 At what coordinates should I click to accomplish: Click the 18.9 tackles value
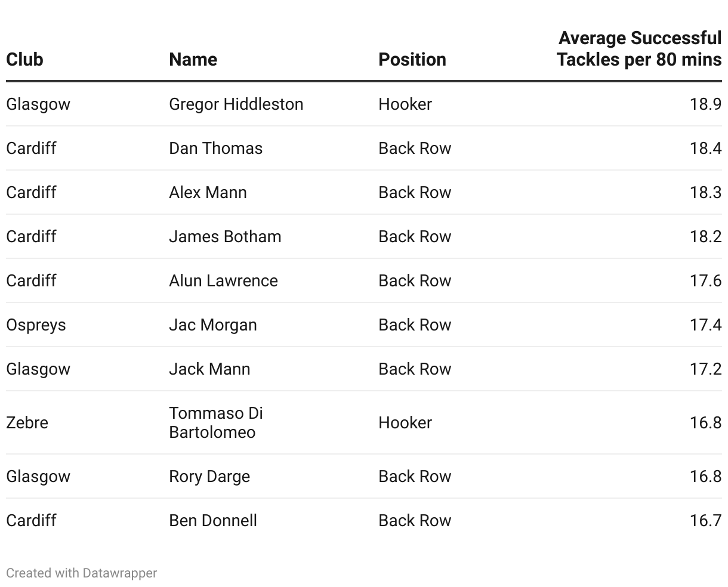(x=705, y=104)
